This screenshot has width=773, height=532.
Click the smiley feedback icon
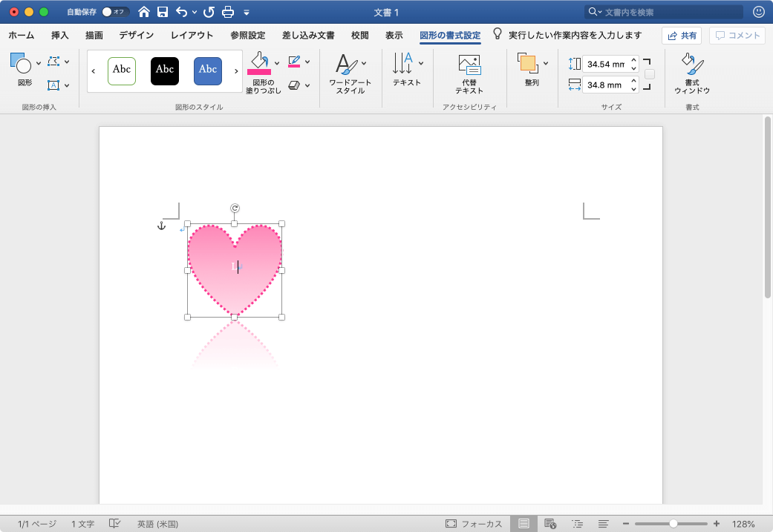759,12
